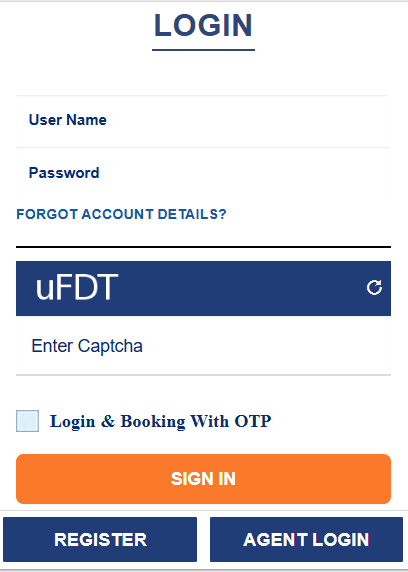Refresh the captcha code
Image resolution: width=408 pixels, height=572 pixels.
click(x=374, y=287)
